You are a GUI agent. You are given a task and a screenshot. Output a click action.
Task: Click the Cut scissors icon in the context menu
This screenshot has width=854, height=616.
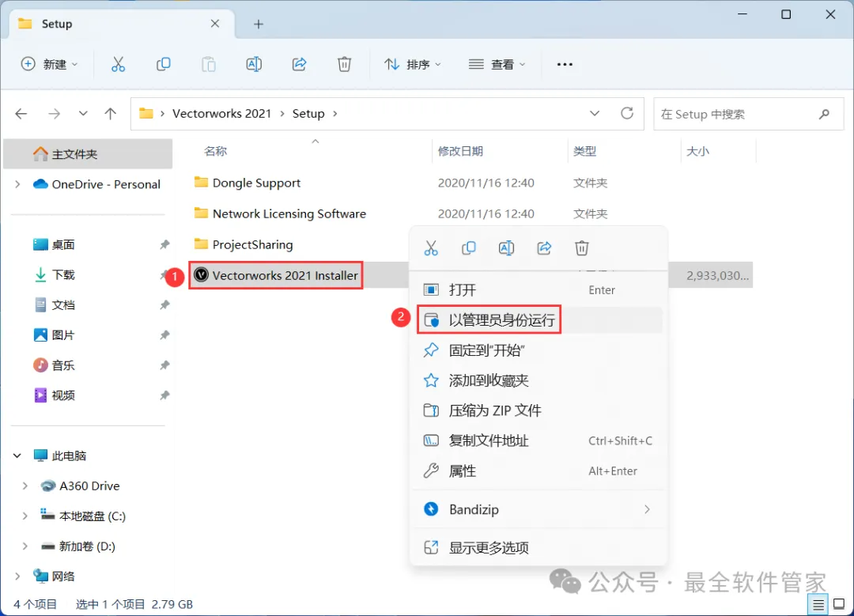click(431, 248)
